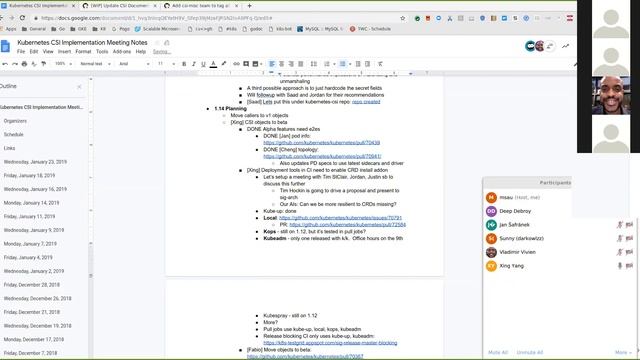Jump to Organizers section in outline

tap(15, 121)
